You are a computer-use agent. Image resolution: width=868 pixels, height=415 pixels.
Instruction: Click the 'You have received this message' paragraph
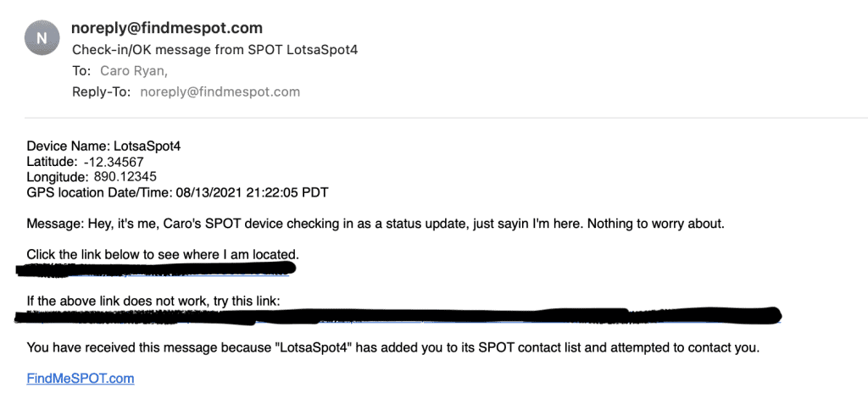pyautogui.click(x=393, y=348)
